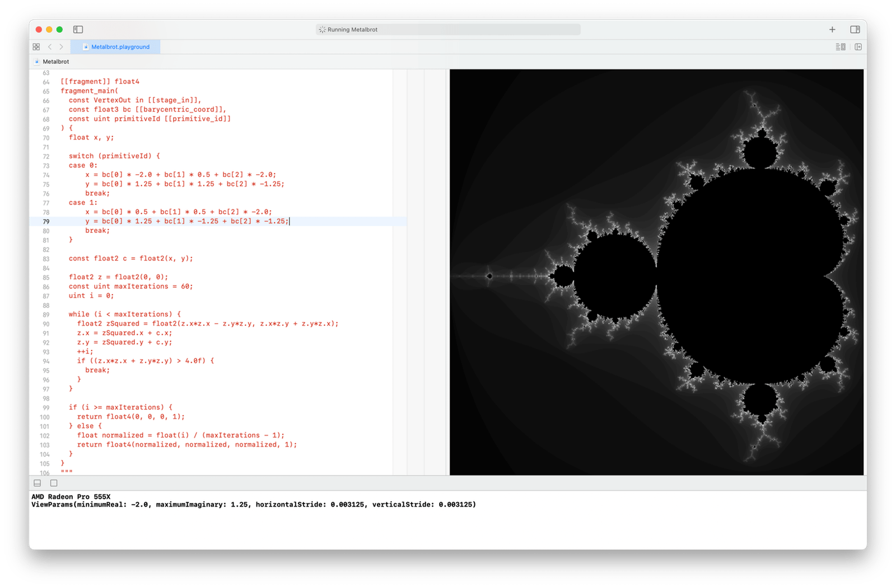Toggle the inspector panel icon

tap(855, 29)
